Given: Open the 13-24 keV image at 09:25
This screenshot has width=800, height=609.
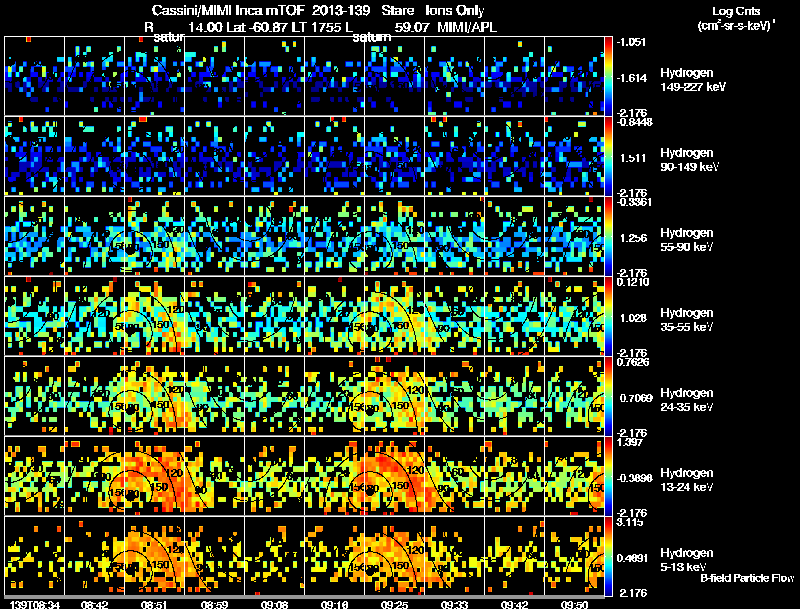Looking at the screenshot, I should tap(394, 476).
